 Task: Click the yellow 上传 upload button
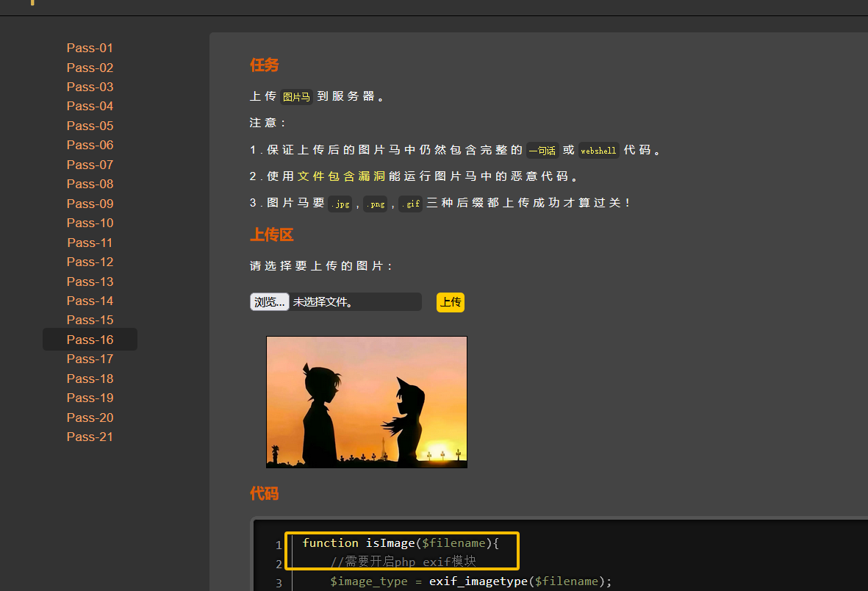450,302
